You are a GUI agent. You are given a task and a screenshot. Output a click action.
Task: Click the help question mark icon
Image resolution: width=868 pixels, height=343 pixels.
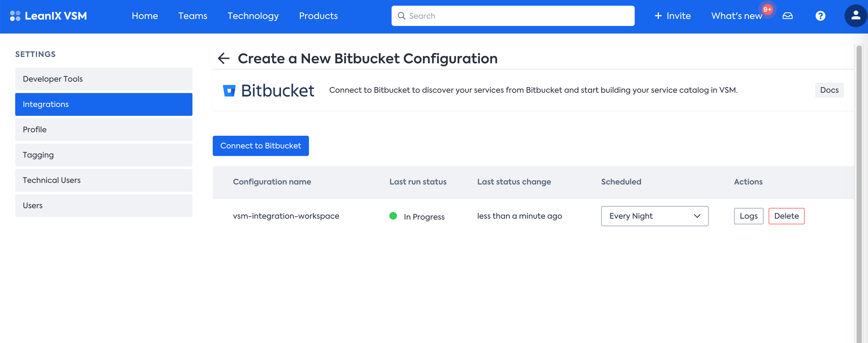point(821,16)
